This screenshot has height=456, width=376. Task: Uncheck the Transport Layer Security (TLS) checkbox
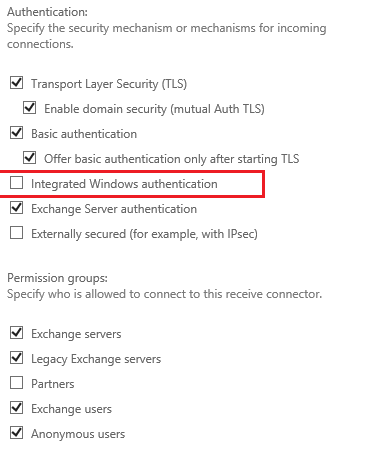pyautogui.click(x=16, y=82)
